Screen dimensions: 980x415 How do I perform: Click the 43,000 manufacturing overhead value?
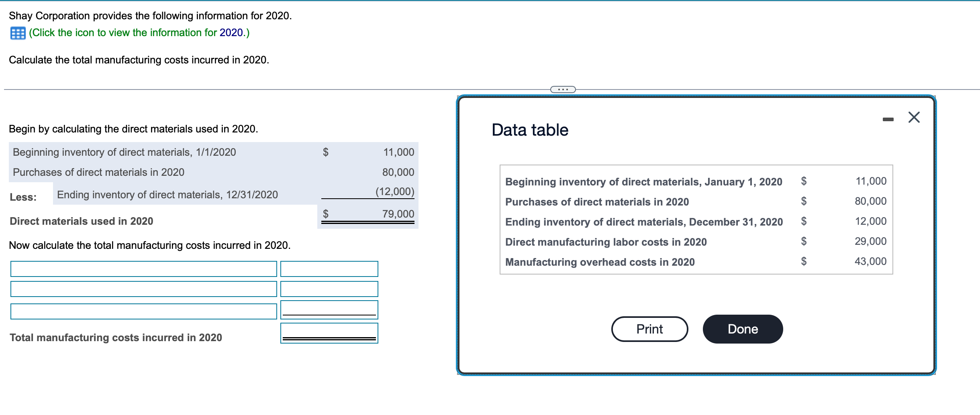(x=870, y=261)
